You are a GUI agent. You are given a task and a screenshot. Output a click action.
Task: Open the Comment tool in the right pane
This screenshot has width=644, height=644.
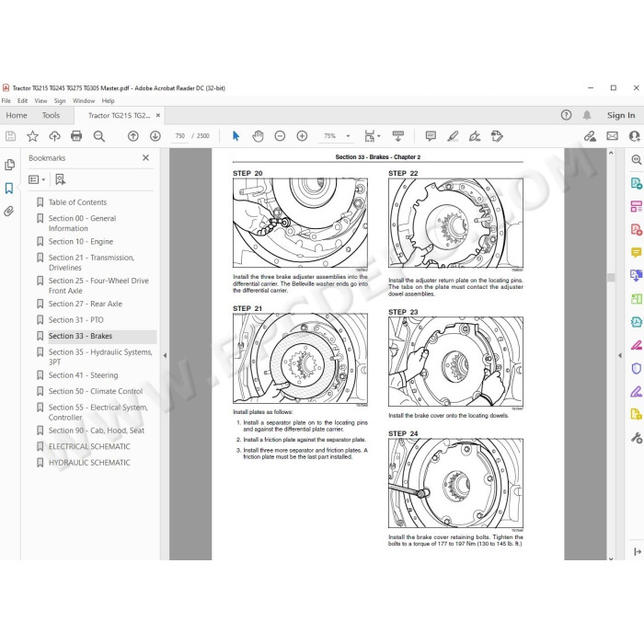click(x=637, y=252)
